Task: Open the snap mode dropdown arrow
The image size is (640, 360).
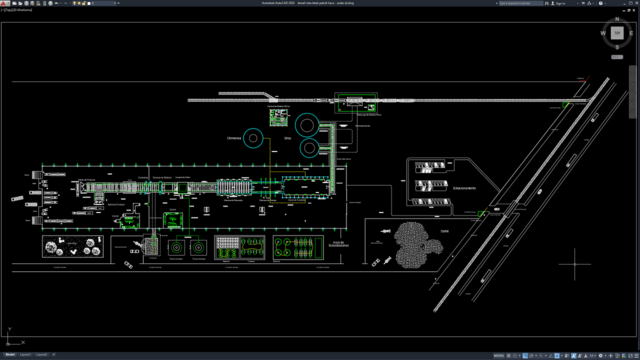Action: pos(520,356)
